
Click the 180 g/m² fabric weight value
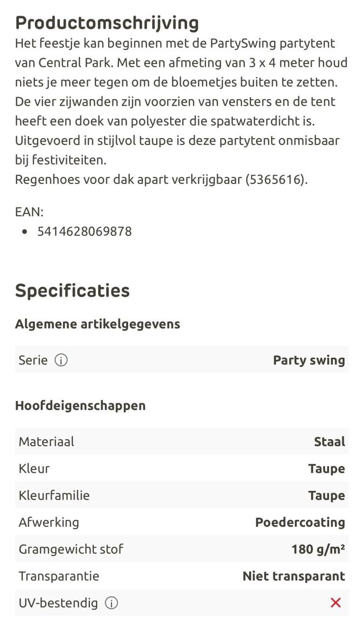coord(318,549)
